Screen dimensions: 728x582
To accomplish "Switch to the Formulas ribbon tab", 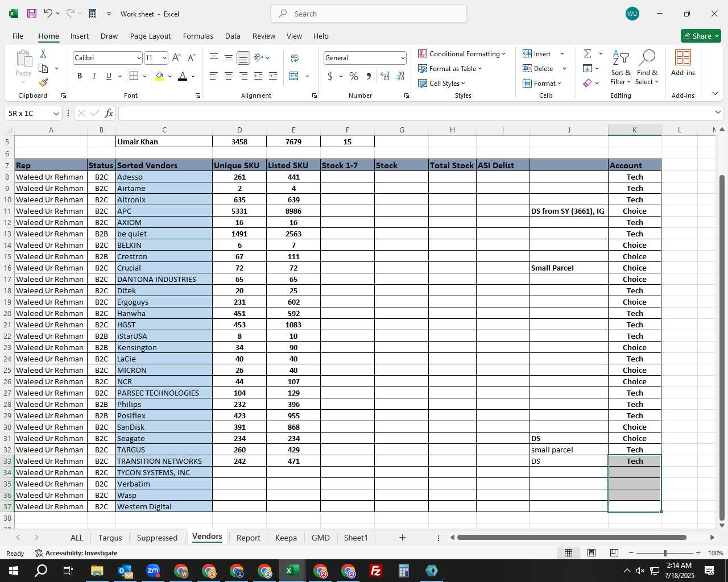I will pyautogui.click(x=198, y=36).
